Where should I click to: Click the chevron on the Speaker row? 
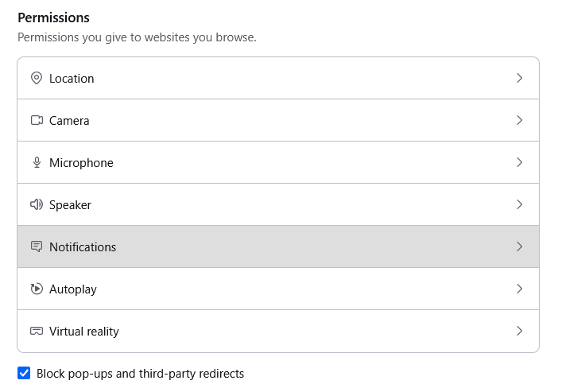(519, 204)
